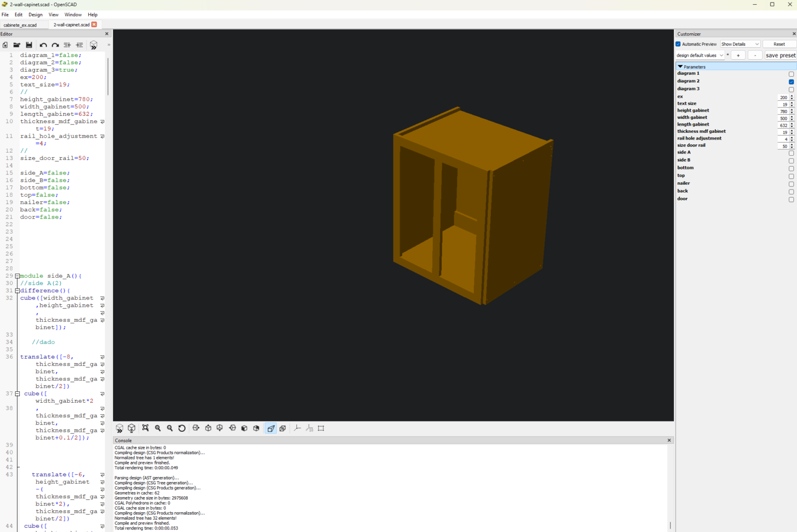Reset the 3D view
Viewport: 797px width, 532px height.
point(182,428)
